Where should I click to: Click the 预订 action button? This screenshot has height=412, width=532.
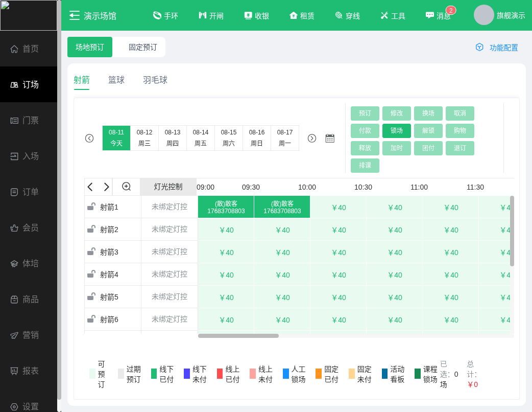(x=365, y=113)
